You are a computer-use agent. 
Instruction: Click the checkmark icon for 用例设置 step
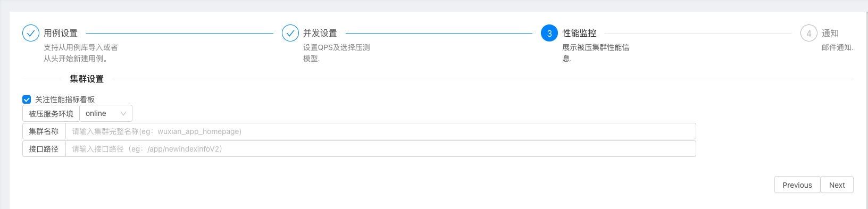point(31,33)
